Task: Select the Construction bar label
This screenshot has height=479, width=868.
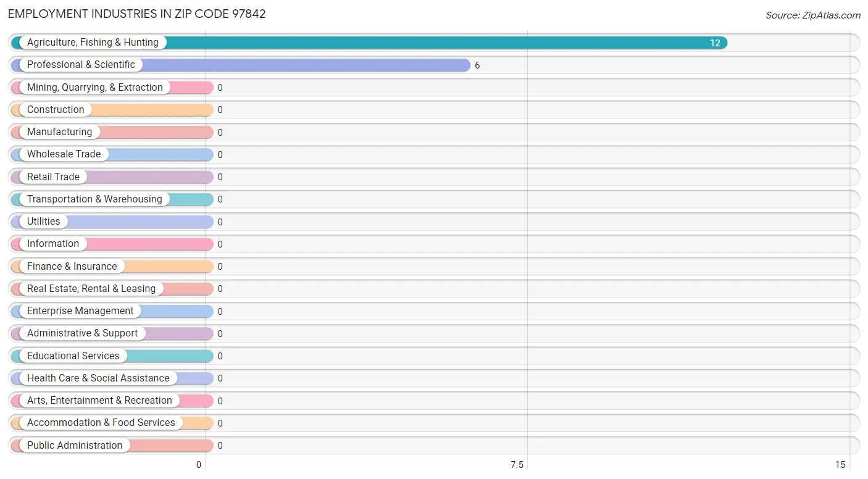Action: (x=56, y=110)
